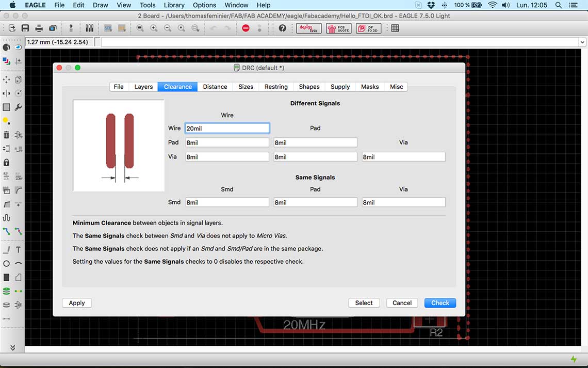The image size is (588, 368).
Task: Open the command line history dropdown
Action: point(582,42)
